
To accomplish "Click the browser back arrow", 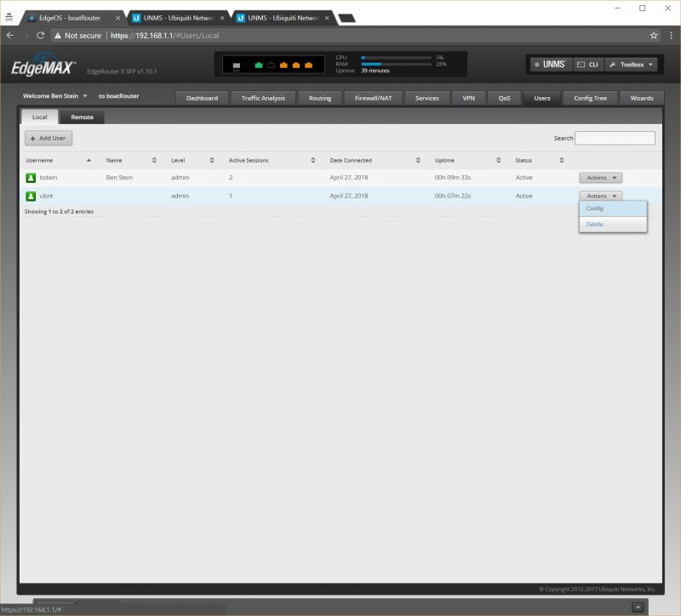I will 10,36.
